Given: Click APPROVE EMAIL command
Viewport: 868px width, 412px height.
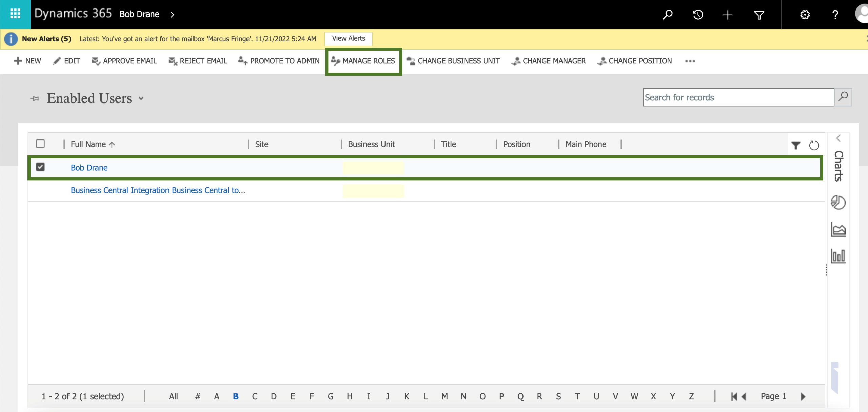Looking at the screenshot, I should point(124,61).
